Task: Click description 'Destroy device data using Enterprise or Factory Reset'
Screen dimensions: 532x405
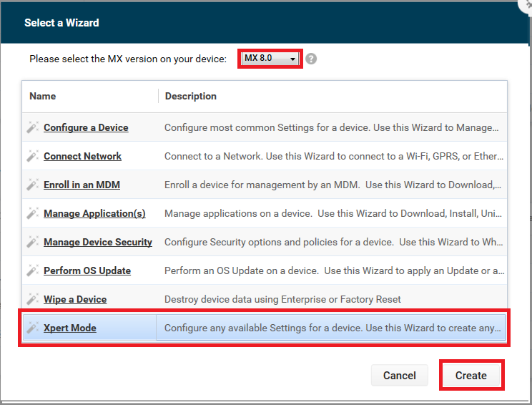Action: tap(282, 299)
